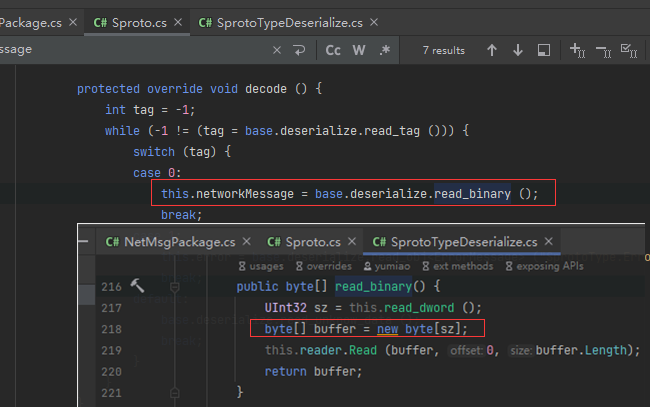Screen dimensions: 650x407
Task: Unselect the current occurrence
Action: pos(603,50)
